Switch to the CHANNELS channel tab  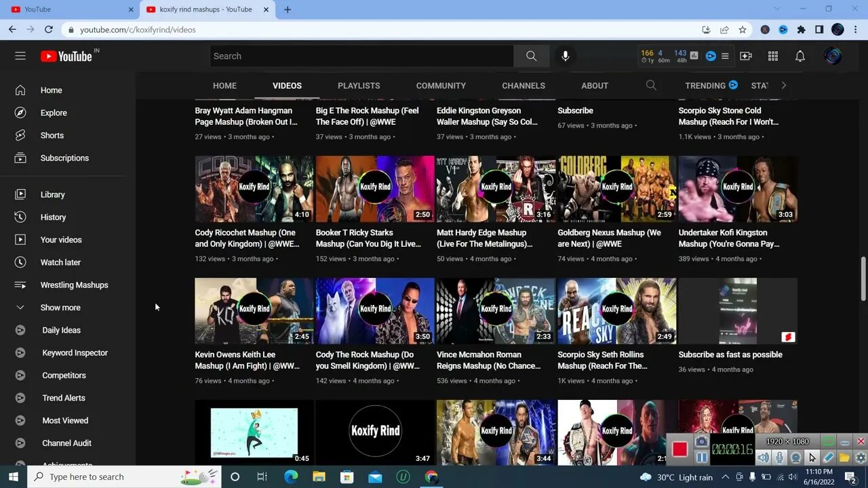pos(524,85)
